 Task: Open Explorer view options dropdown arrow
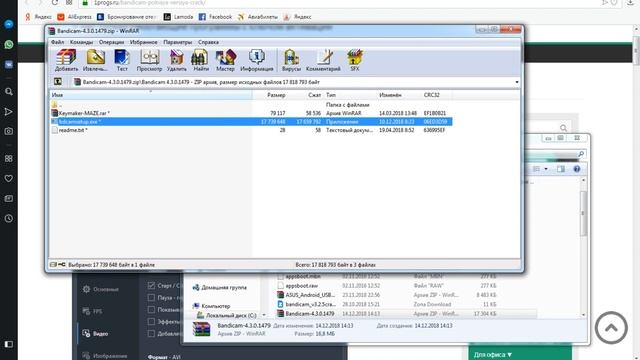(546, 169)
